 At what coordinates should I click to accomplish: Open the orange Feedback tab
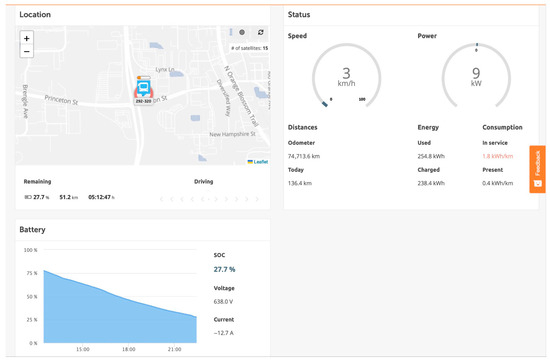(537, 169)
